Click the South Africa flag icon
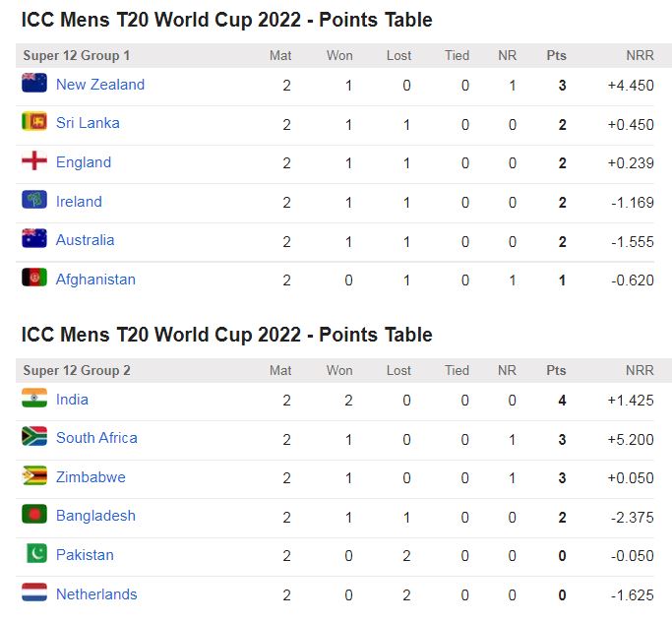 (34, 437)
